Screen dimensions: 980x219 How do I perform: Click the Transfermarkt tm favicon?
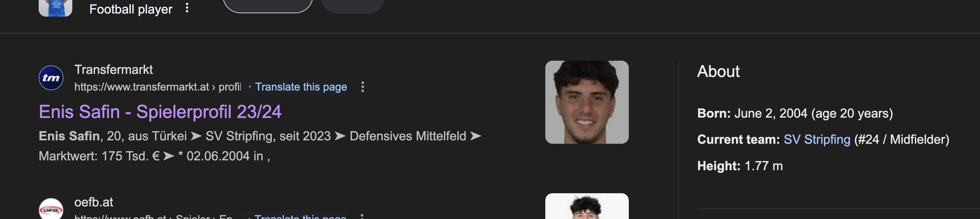point(51,78)
